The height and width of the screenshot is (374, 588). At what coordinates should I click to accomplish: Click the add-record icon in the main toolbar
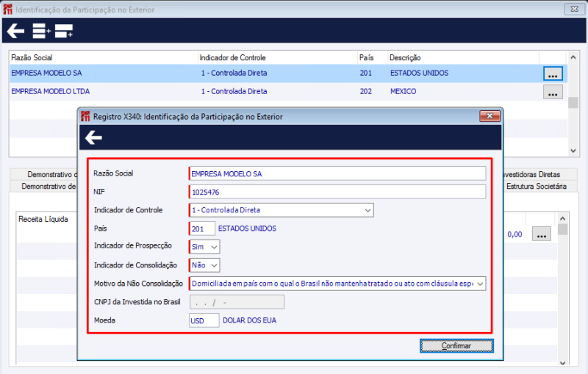[x=41, y=31]
